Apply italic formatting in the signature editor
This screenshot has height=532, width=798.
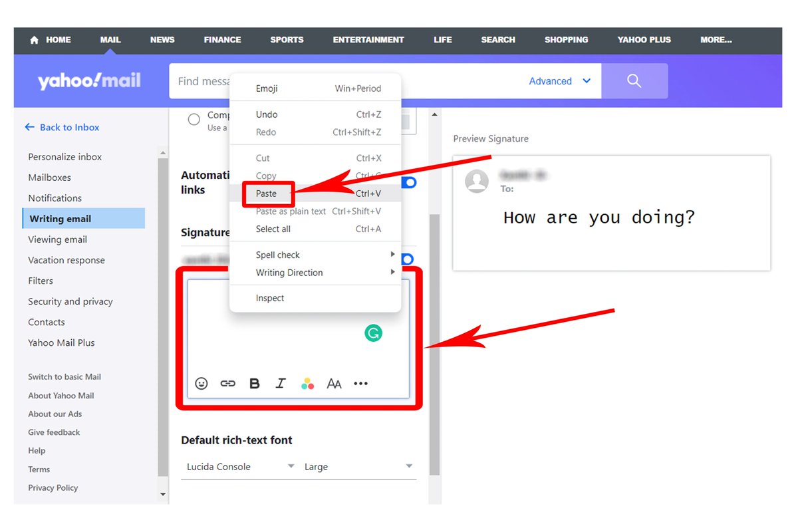tap(281, 383)
